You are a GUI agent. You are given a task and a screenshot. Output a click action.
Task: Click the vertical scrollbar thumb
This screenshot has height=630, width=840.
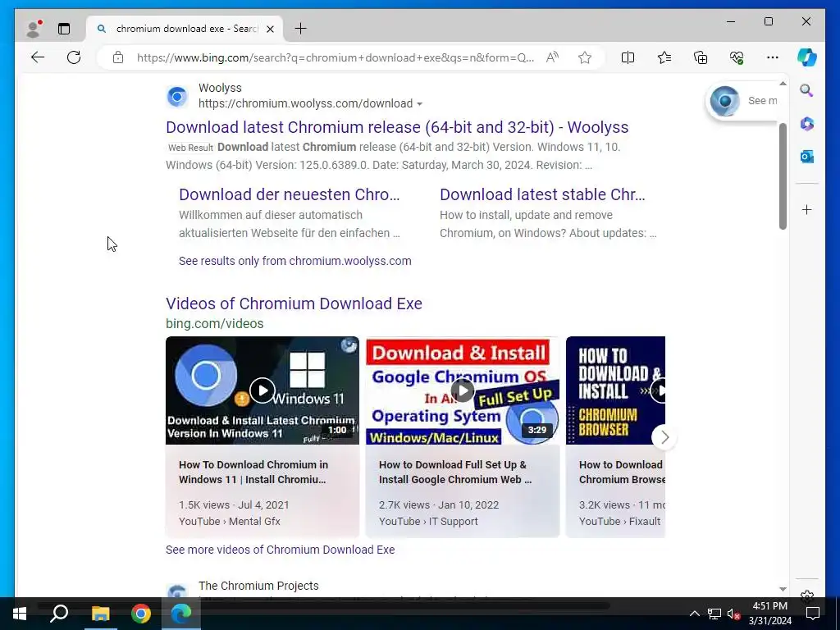783,176
